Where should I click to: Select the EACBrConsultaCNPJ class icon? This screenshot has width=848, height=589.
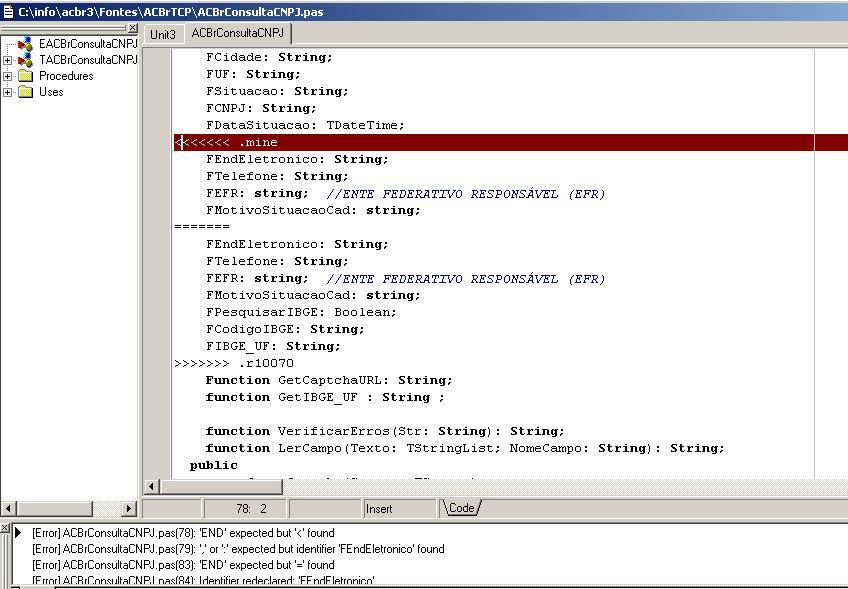(x=25, y=44)
